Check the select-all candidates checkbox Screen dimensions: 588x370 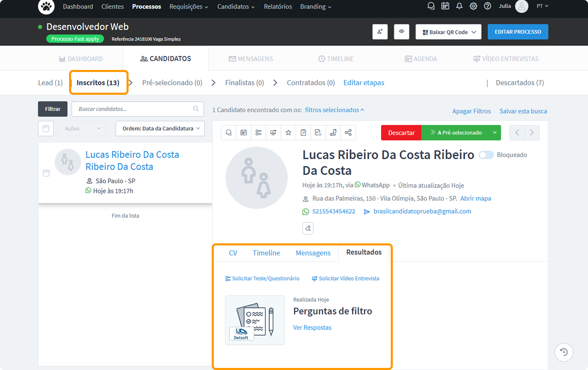pyautogui.click(x=46, y=129)
